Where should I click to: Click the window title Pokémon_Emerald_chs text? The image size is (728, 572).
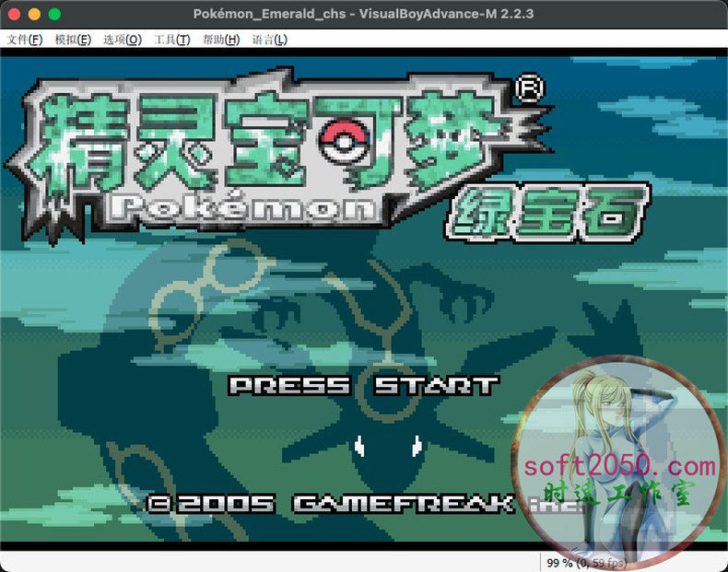click(x=269, y=14)
